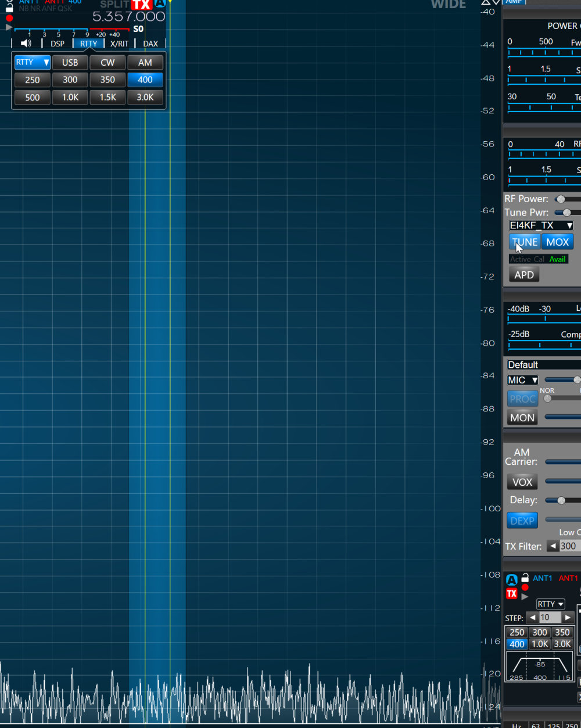Click the STEP value field showing 10

(x=550, y=618)
